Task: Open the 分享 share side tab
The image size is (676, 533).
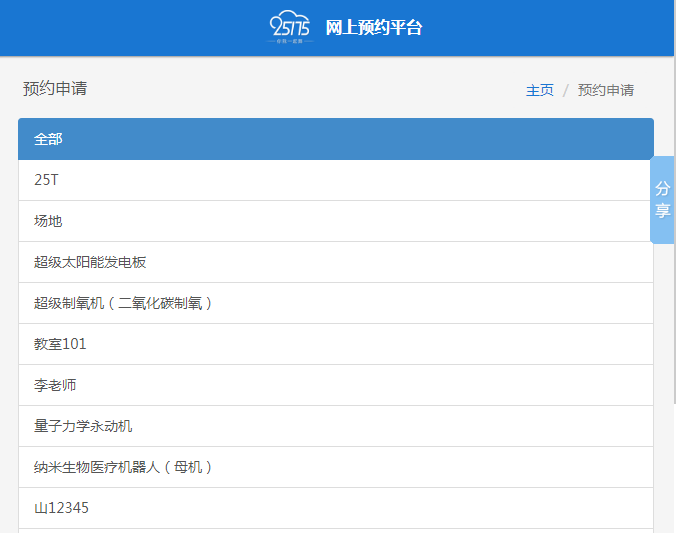Action: tap(662, 200)
